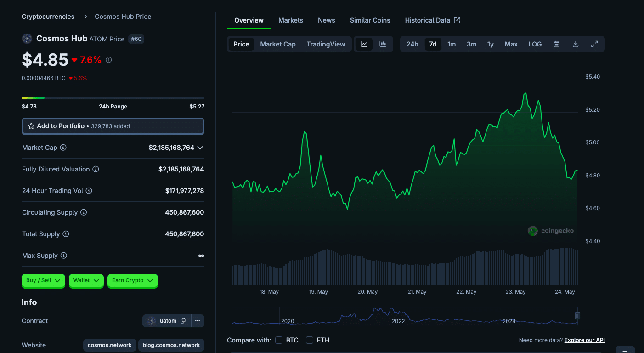Open the Overview tab
This screenshot has height=353, width=644.
(x=249, y=20)
